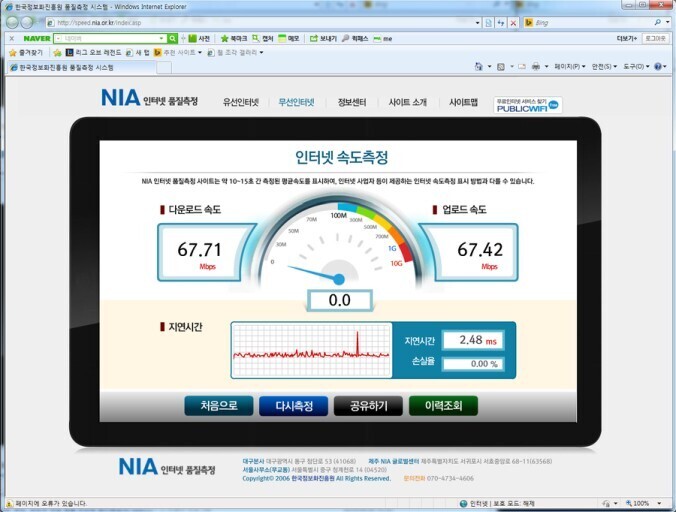Image resolution: width=676 pixels, height=512 pixels.
Task: Refresh the page with the refresh icon
Action: click(501, 23)
